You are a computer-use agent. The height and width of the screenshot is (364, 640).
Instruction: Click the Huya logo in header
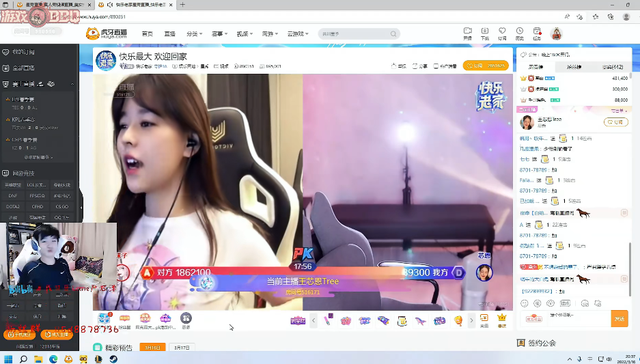click(107, 33)
